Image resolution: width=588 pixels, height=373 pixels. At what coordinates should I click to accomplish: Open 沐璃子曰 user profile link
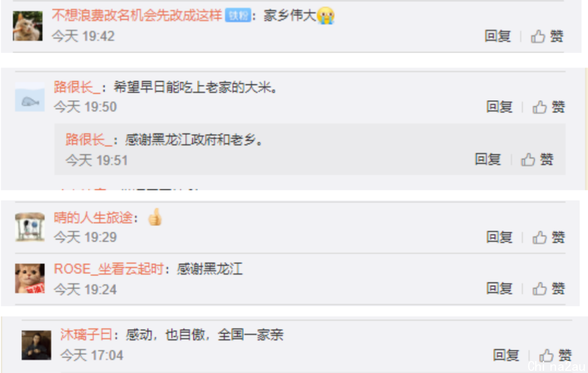tap(86, 334)
